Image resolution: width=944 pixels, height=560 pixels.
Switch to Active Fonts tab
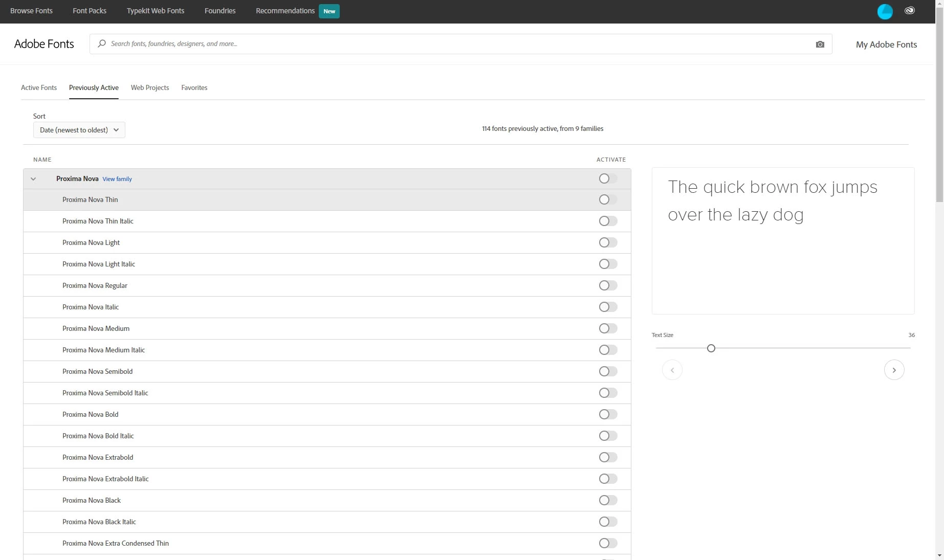(39, 87)
